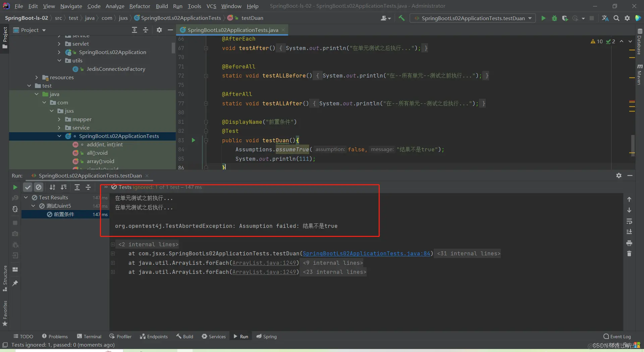
Task: Click the user account icon in the toolbar
Action: [x=385, y=18]
